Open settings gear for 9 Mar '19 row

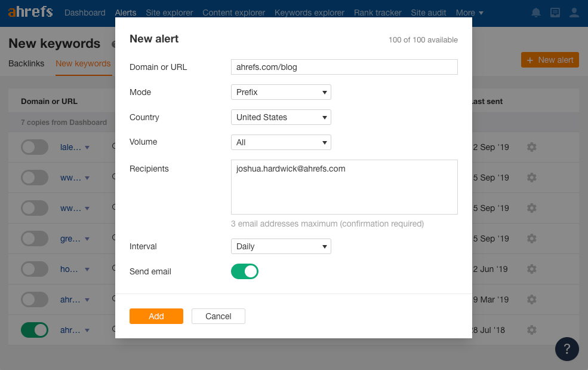(531, 299)
